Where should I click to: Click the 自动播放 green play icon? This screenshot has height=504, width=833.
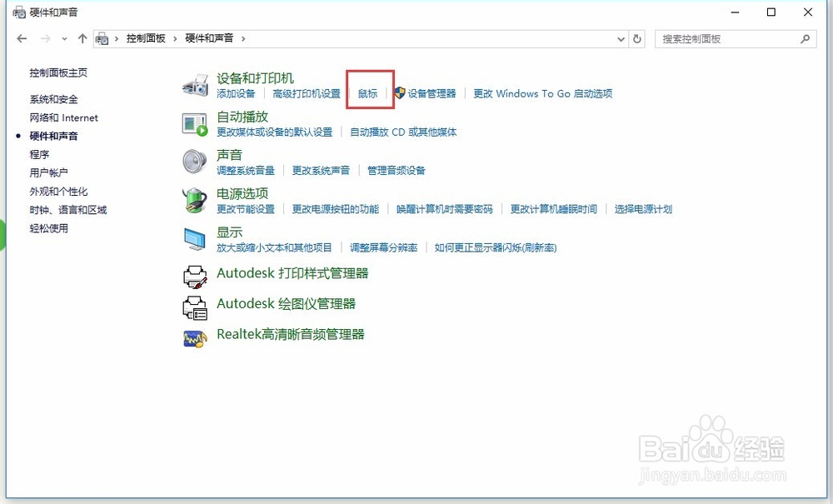pos(195,122)
